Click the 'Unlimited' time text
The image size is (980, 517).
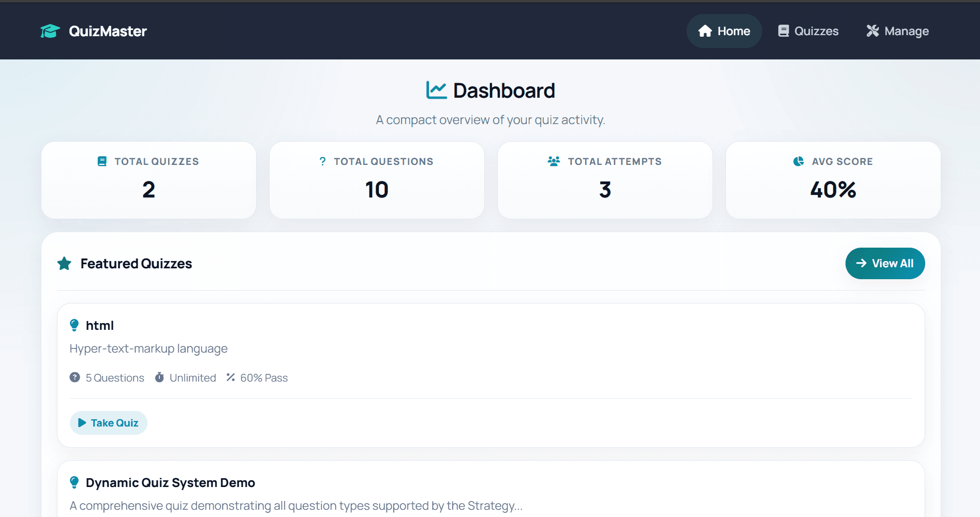coord(192,378)
